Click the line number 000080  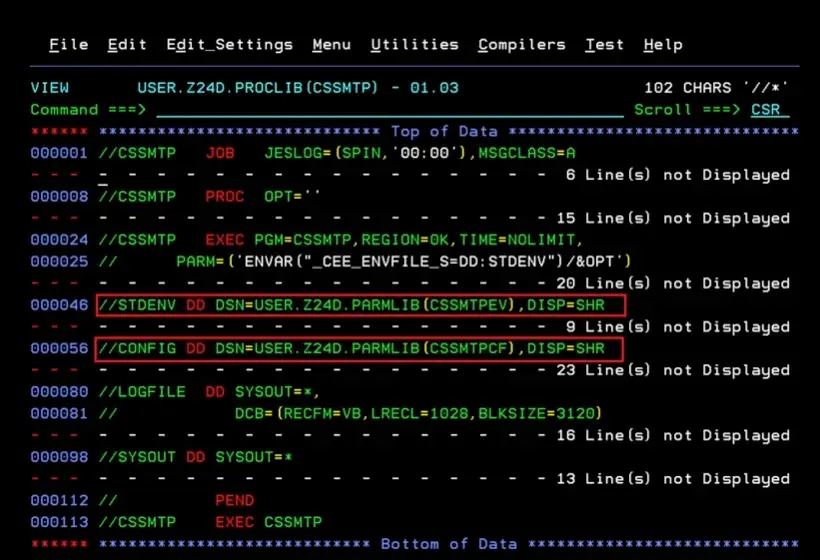pyautogui.click(x=59, y=392)
